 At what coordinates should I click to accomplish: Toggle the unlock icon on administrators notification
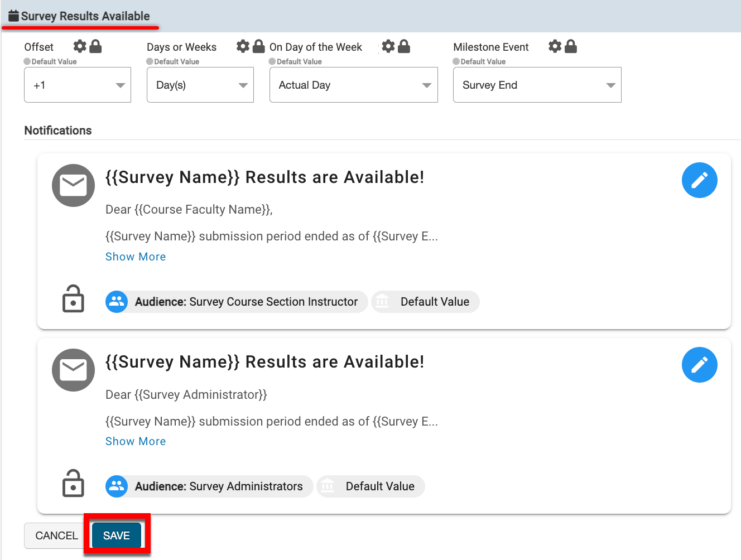(73, 483)
